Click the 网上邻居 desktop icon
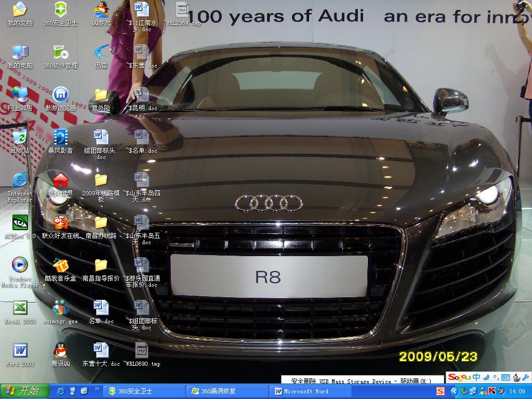Screen dimensions: 532x399 (x=20, y=99)
